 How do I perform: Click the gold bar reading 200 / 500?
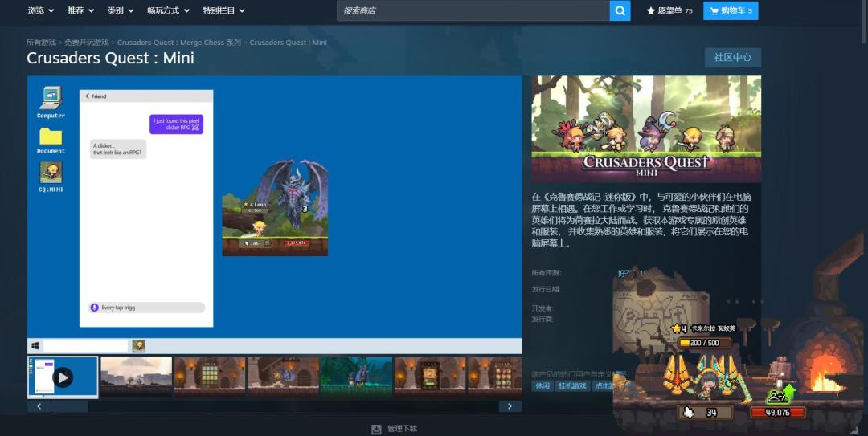[x=705, y=343]
